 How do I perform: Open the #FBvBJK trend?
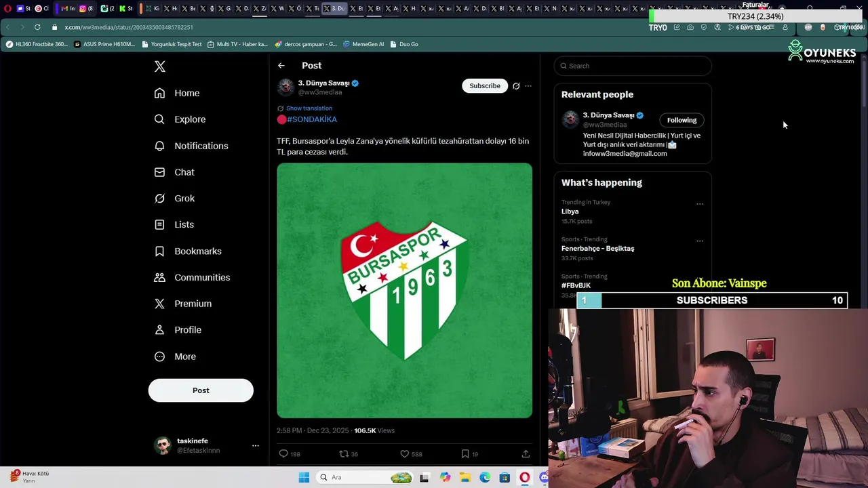576,285
